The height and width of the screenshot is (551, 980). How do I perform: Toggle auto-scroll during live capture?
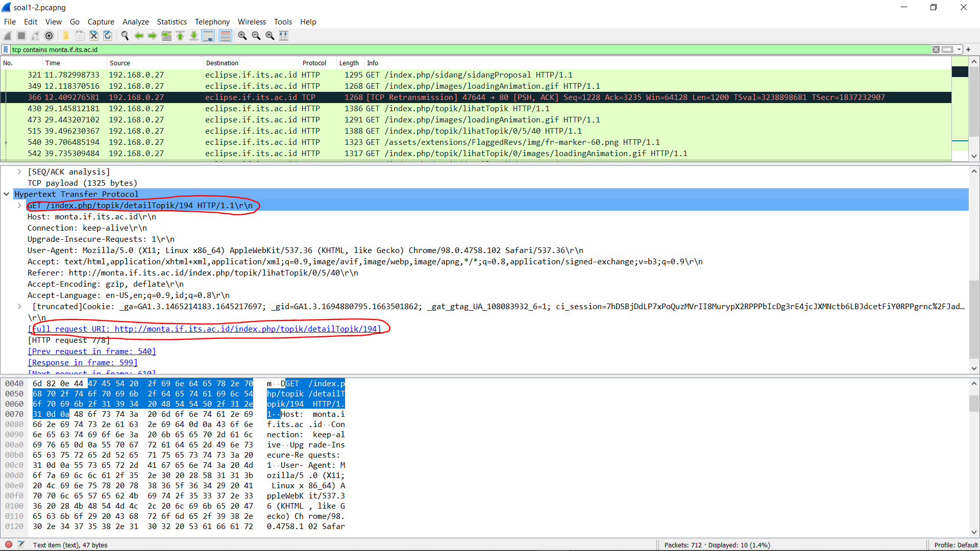pyautogui.click(x=208, y=36)
